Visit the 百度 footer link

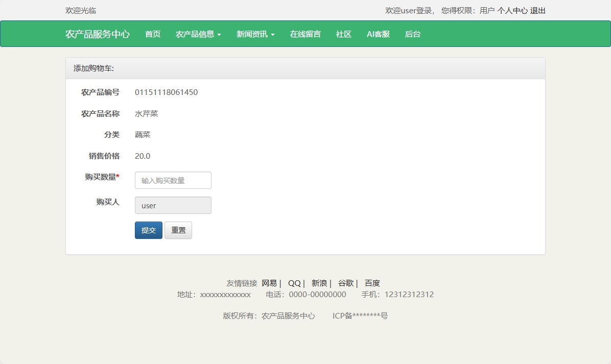tap(371, 283)
